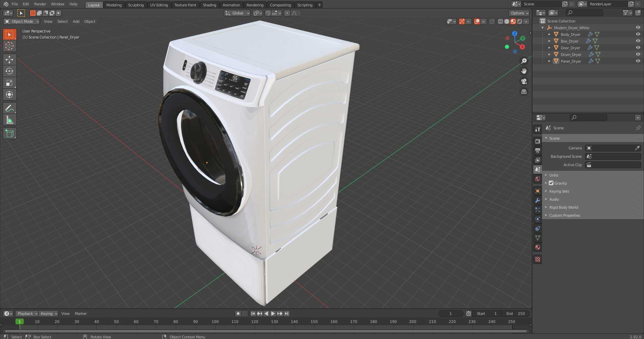644x339 pixels.
Task: Switch to Modeling workspace tab
Action: point(114,5)
